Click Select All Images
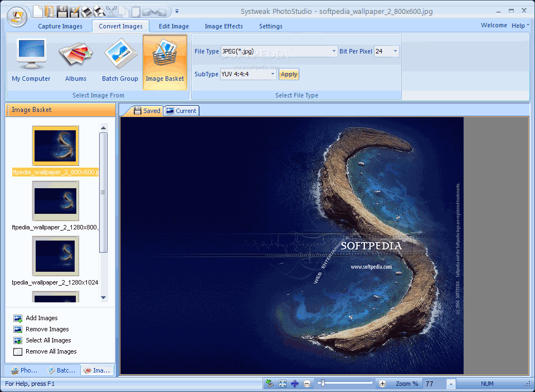The width and height of the screenshot is (535, 392). click(42, 341)
